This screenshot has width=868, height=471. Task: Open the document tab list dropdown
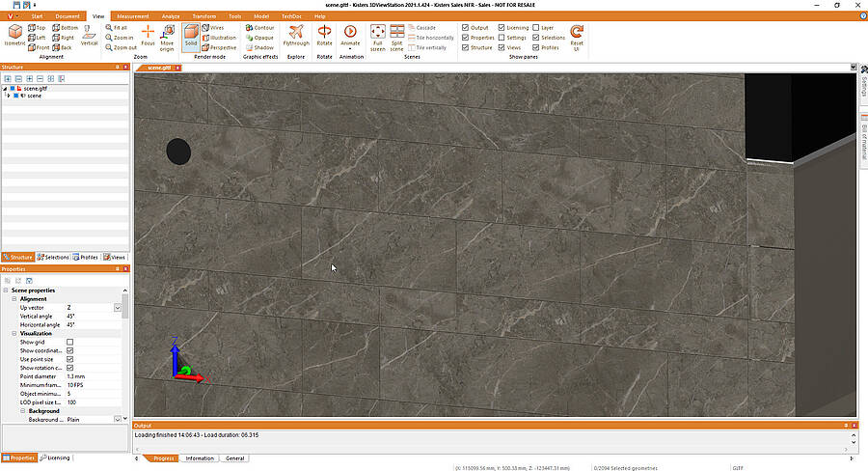point(854,67)
